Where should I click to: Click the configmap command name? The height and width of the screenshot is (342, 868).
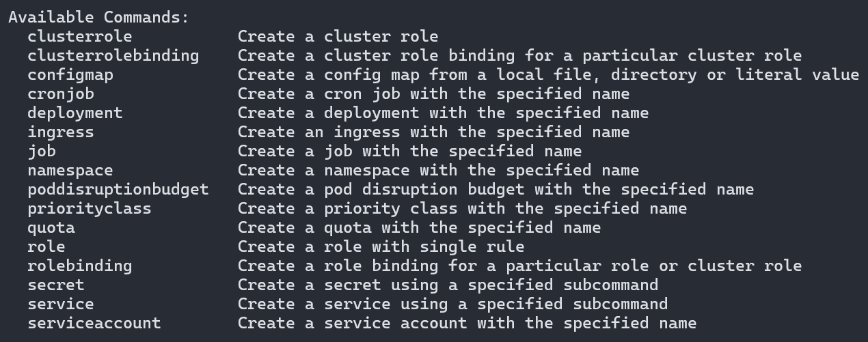(70, 74)
